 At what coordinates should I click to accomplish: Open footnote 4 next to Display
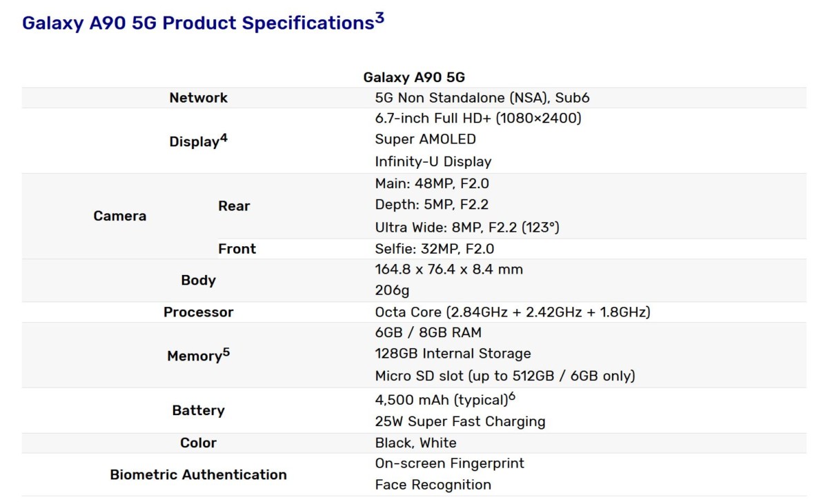click(x=224, y=139)
